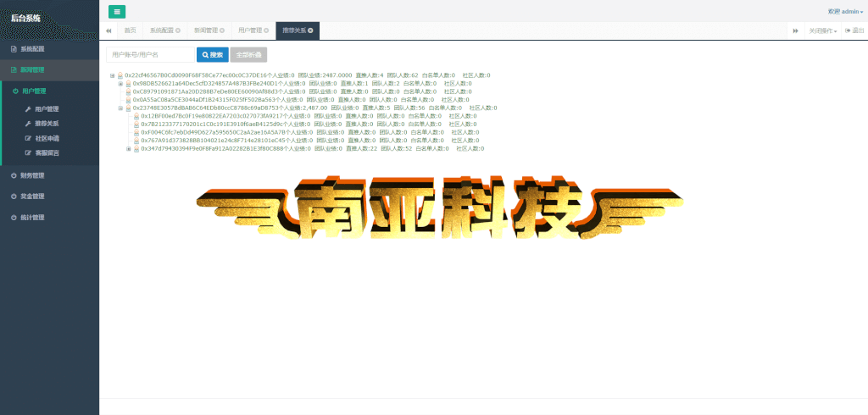The image size is (868, 415).
Task: Open 推荐关系 in the sidebar submenu
Action: 50,124
